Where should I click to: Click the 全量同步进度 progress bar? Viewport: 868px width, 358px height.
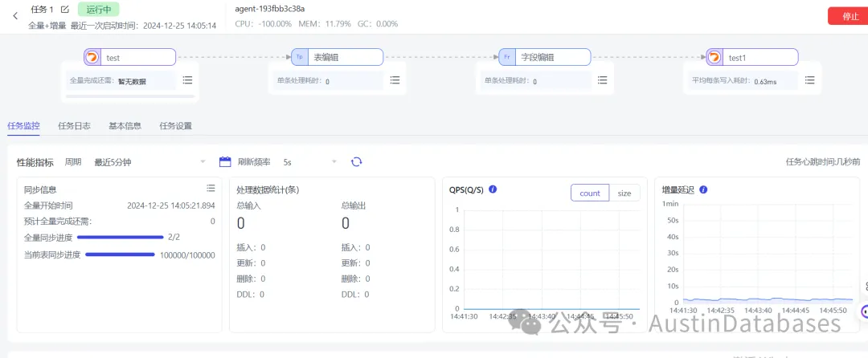point(120,238)
